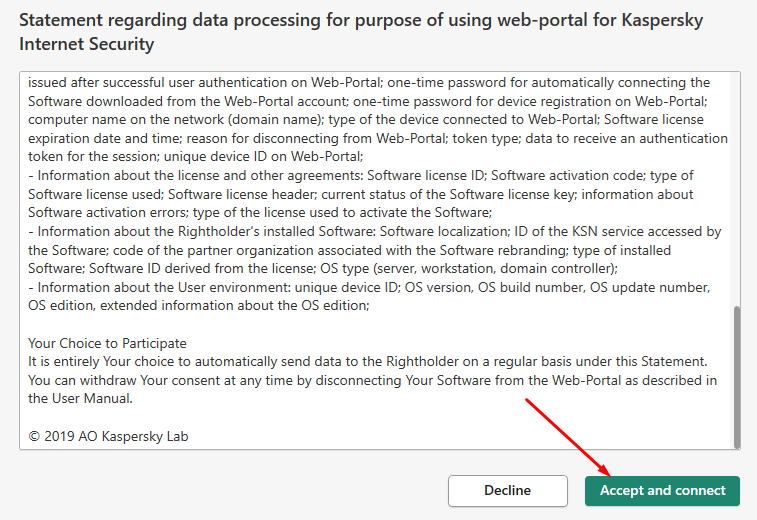Image resolution: width=757 pixels, height=520 pixels.
Task: Click the scrollbar track above the thumb
Action: click(736, 188)
